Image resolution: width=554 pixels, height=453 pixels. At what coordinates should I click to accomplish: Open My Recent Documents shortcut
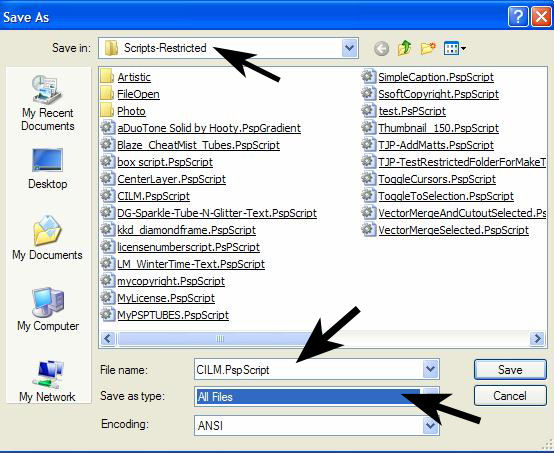(x=48, y=102)
